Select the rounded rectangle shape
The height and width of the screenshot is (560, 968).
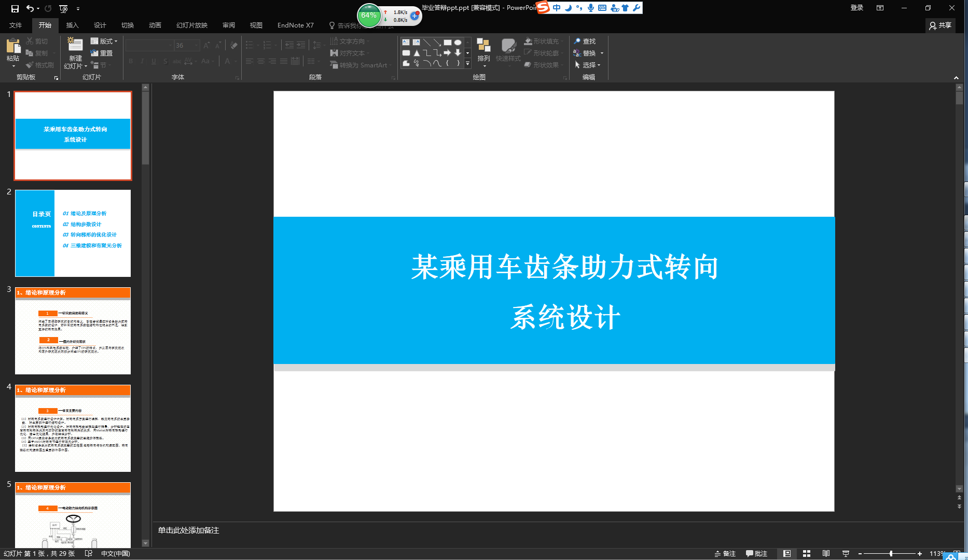point(406,53)
